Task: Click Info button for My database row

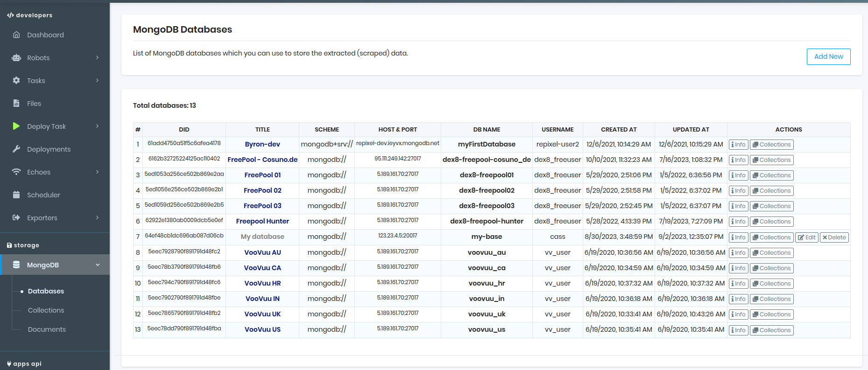Action: [738, 237]
